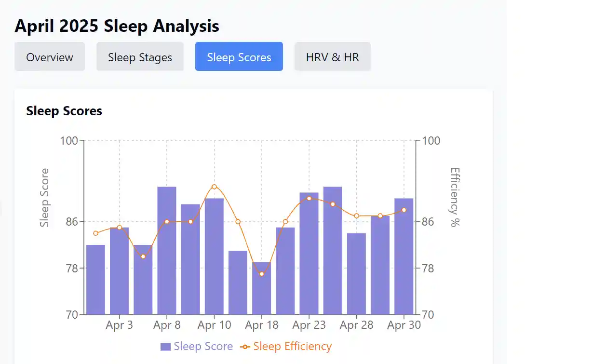Click the April 2025 Sleep Analysis title

pyautogui.click(x=117, y=26)
